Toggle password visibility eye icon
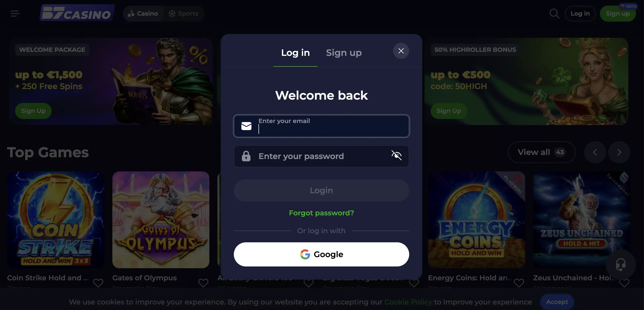Image resolution: width=644 pixels, height=310 pixels. click(x=397, y=155)
